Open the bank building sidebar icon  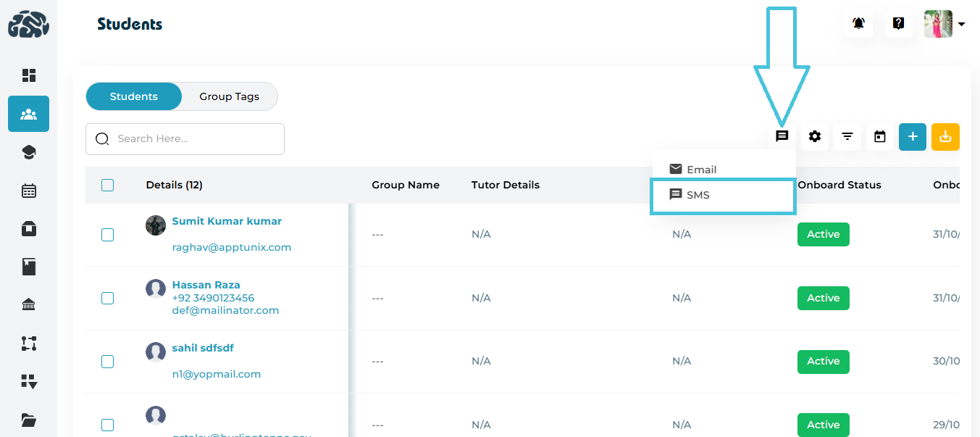pyautogui.click(x=29, y=305)
